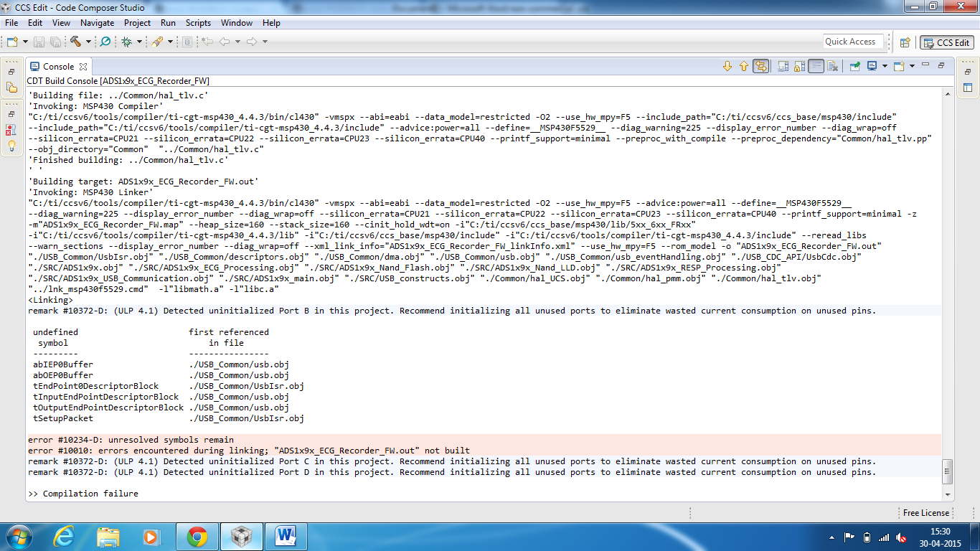Click the Back navigation arrow
Viewport: 980px width, 551px height.
(x=225, y=42)
